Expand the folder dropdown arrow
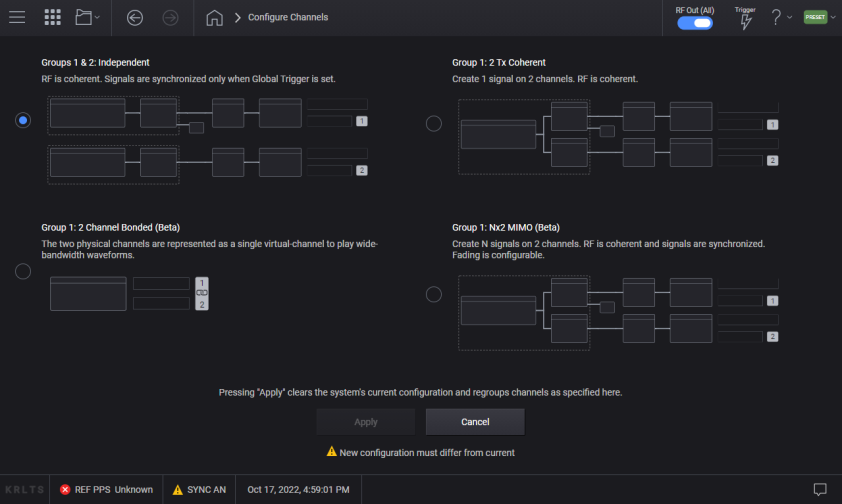842x504 pixels. (x=97, y=18)
